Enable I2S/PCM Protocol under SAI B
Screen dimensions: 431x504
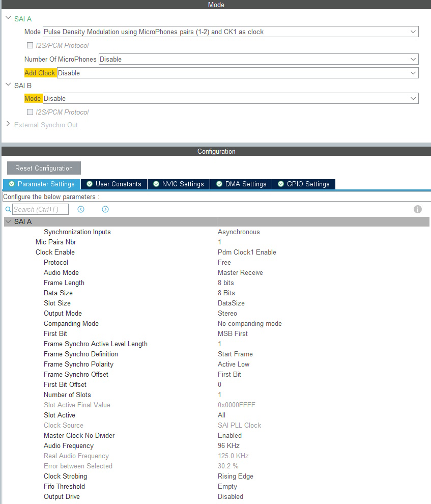(x=30, y=112)
